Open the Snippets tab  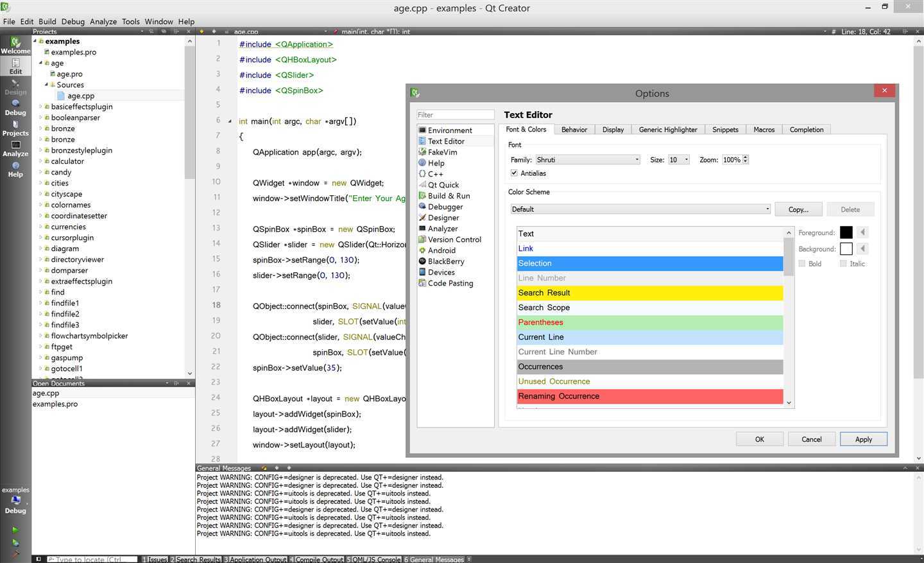click(x=725, y=130)
